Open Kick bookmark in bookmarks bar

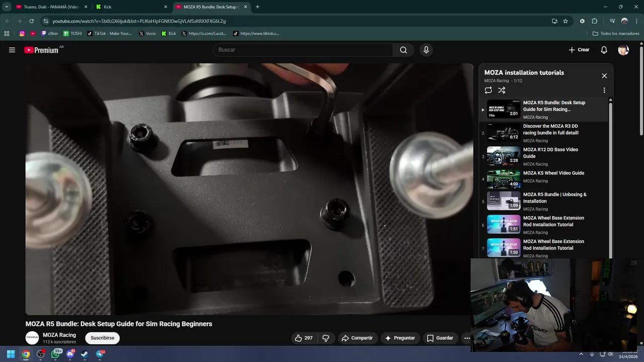(169, 34)
